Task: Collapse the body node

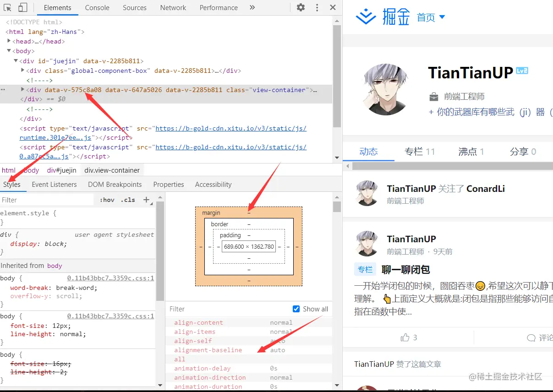Action: [9, 51]
